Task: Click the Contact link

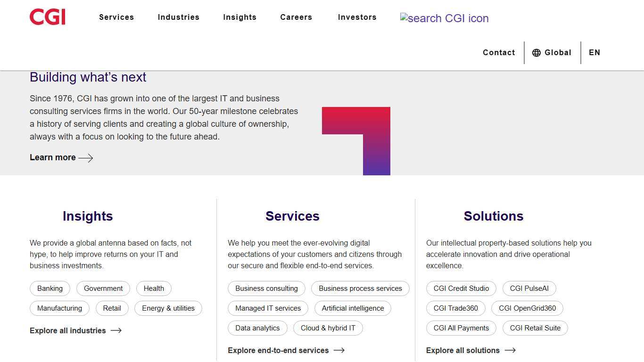Action: pos(499,52)
